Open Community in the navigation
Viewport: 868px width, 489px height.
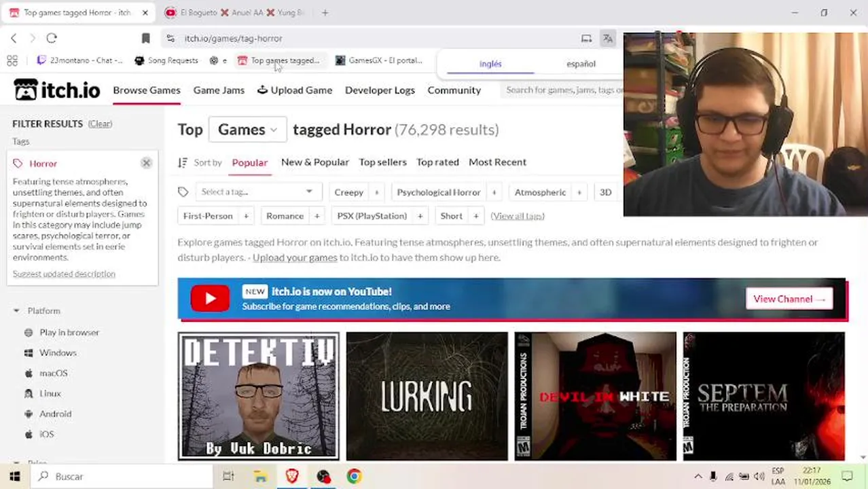454,90
